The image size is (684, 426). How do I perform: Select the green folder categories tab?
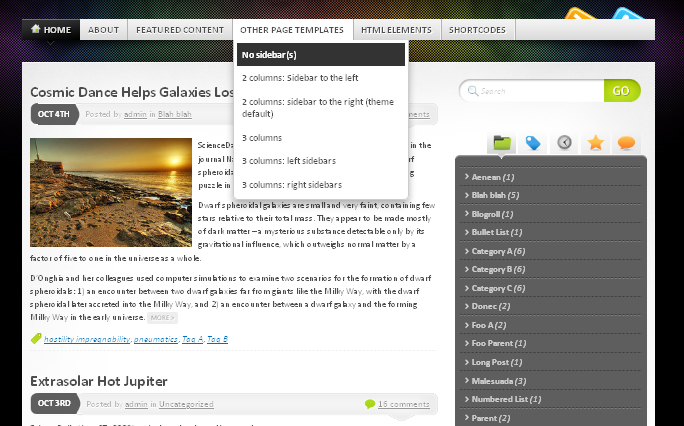click(502, 143)
